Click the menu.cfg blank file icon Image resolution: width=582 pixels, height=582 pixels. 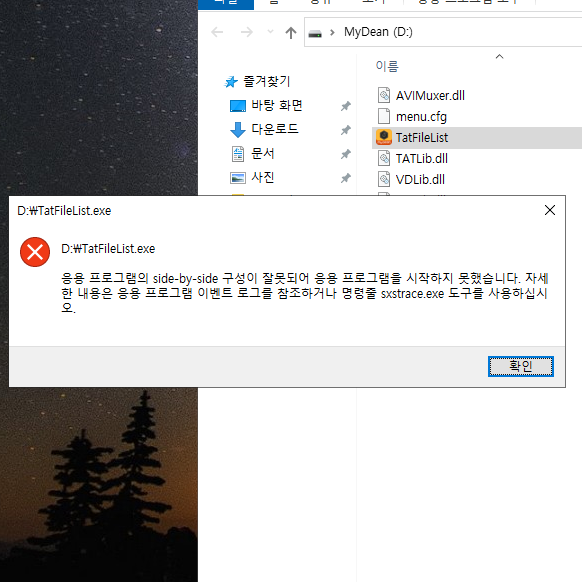(x=384, y=116)
